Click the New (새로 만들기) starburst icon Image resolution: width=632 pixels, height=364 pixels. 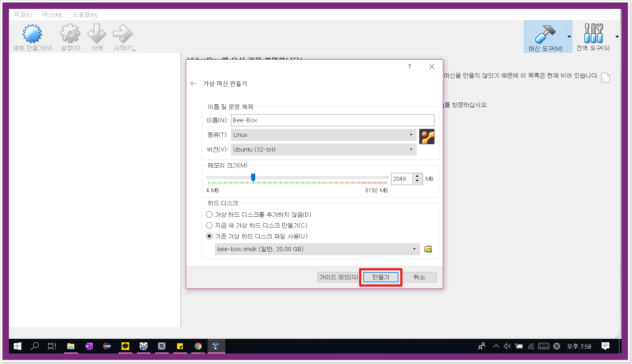pyautogui.click(x=32, y=33)
